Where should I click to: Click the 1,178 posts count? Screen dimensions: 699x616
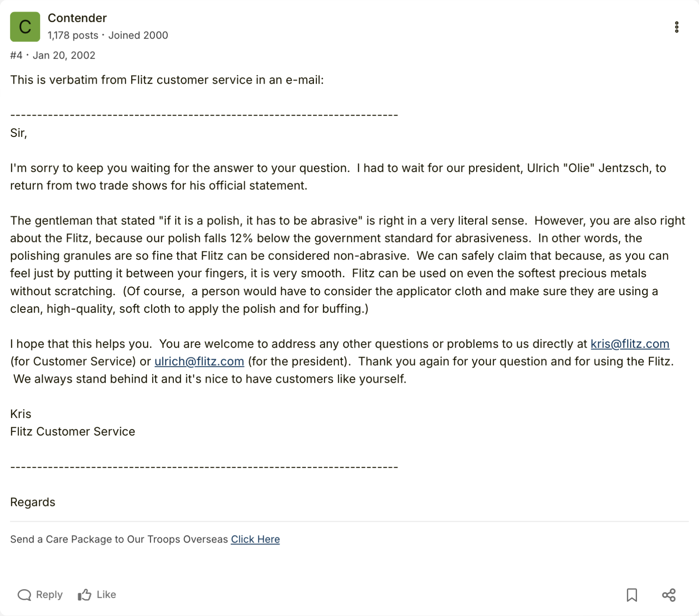click(73, 35)
